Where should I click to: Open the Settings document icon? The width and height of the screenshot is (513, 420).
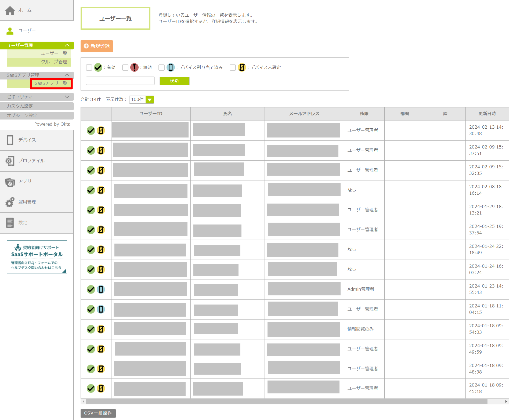point(10,223)
